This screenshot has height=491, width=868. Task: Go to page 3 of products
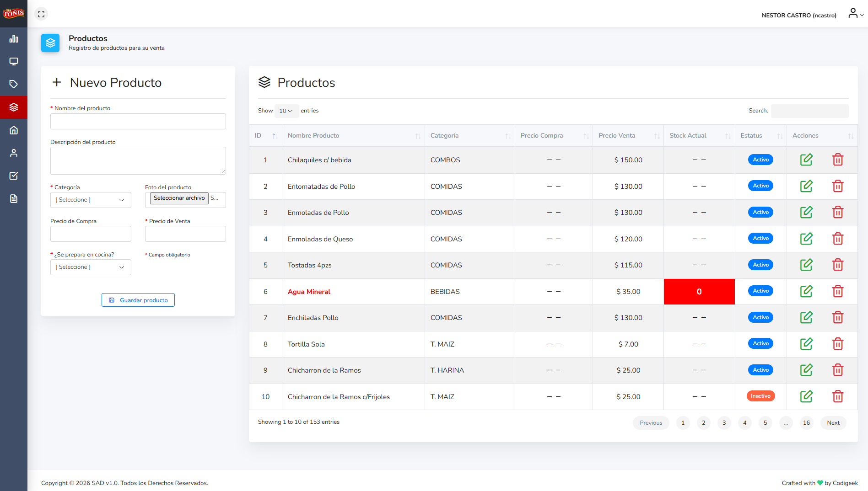pos(724,423)
